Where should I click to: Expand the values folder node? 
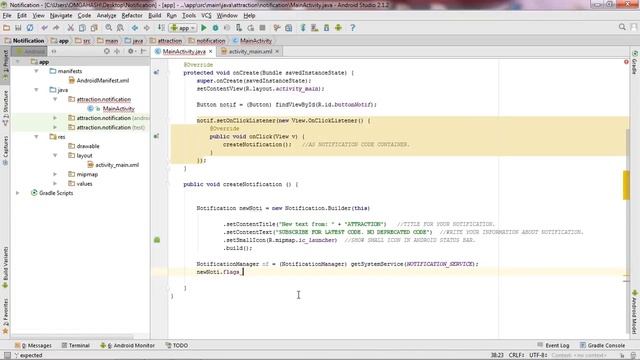[55, 184]
